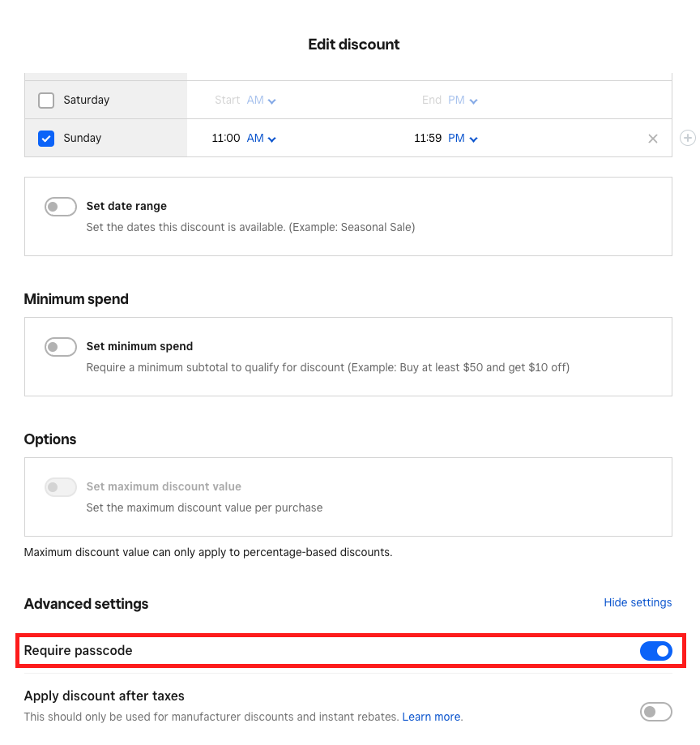This screenshot has height=745, width=700.
Task: Check the Saturday checkbox
Action: (47, 101)
